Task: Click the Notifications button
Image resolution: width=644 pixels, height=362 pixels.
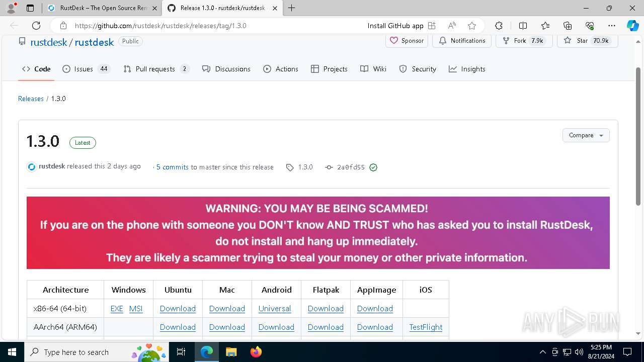Action: click(x=462, y=41)
